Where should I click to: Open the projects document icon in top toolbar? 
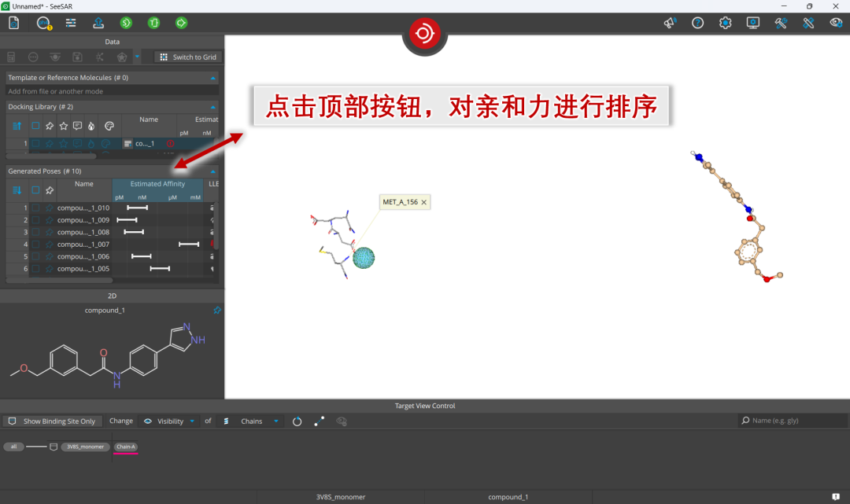13,23
